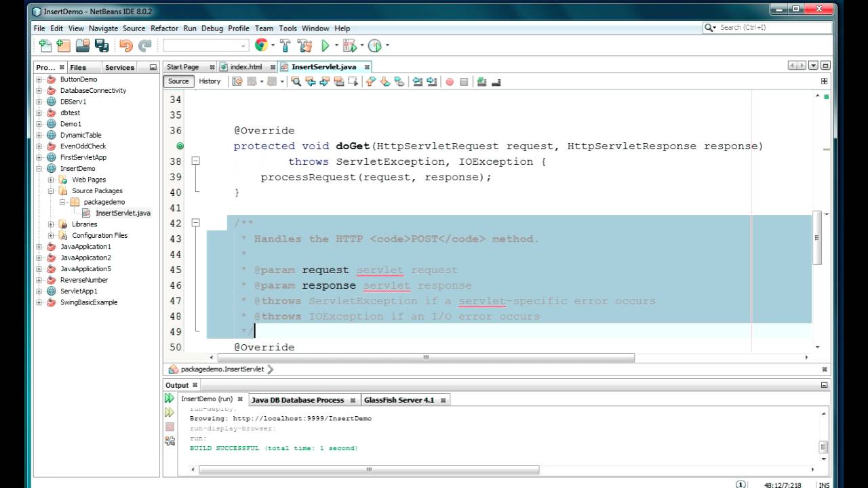This screenshot has width=868, height=488.
Task: Toggle Highlight Search in editor toolbar
Action: [338, 81]
